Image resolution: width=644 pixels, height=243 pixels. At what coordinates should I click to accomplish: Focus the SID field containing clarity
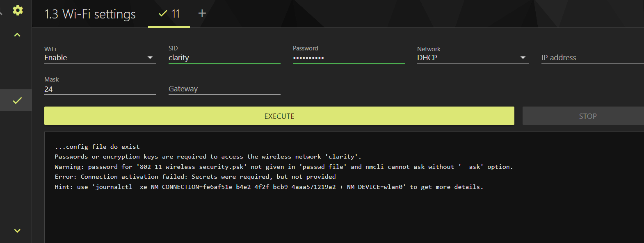click(x=224, y=58)
